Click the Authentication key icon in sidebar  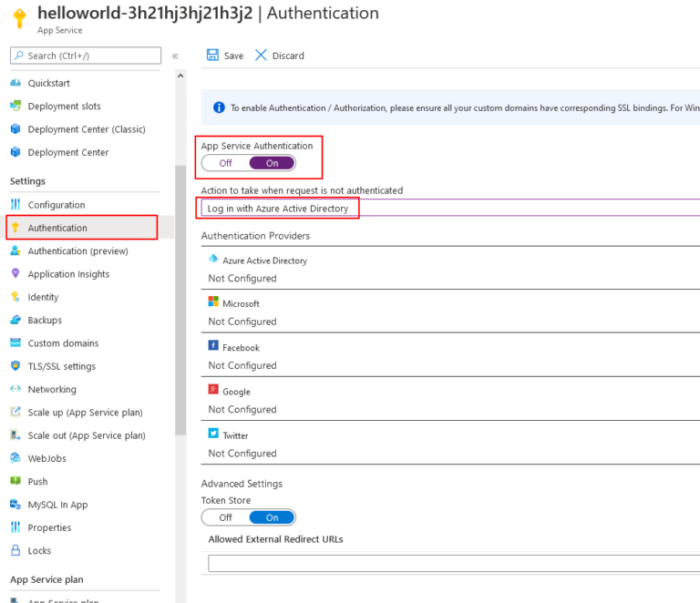(15, 228)
